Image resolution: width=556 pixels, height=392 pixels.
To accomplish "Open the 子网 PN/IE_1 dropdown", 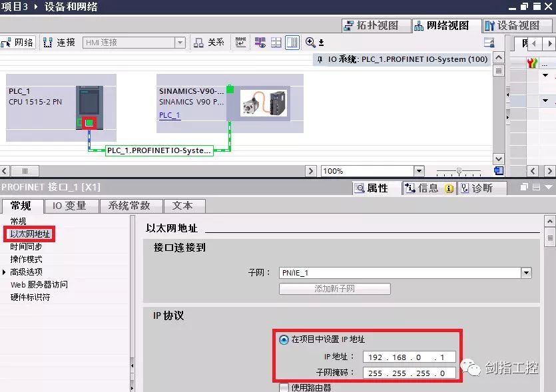I will [526, 272].
